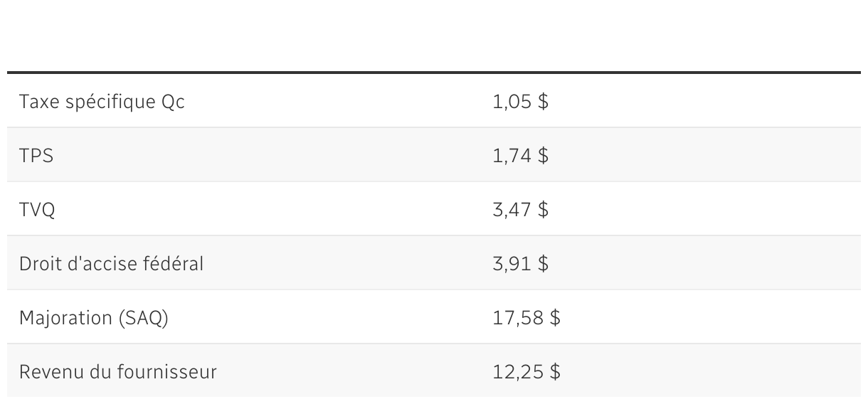Click the 'Taxe spécifique Qc' label
The image size is (868, 404).
(102, 102)
